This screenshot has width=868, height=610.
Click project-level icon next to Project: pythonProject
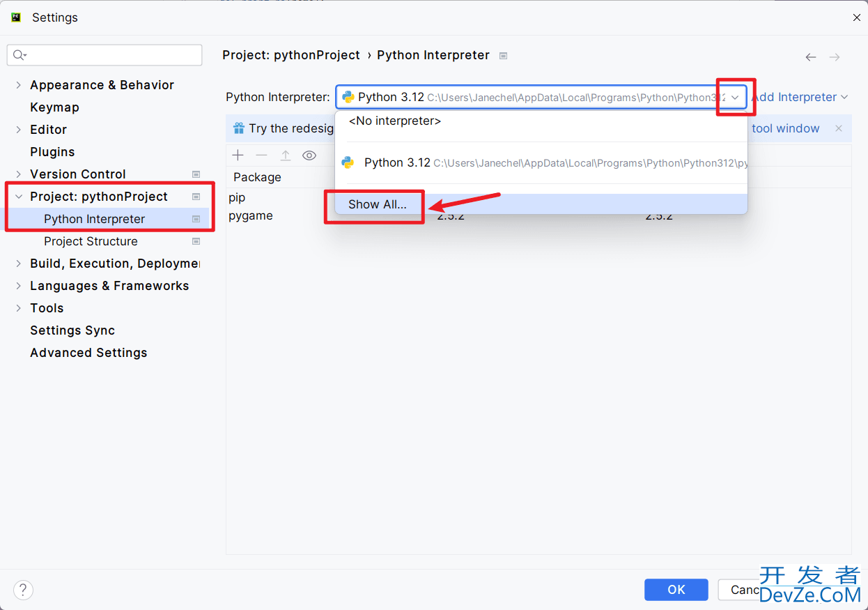[196, 197]
